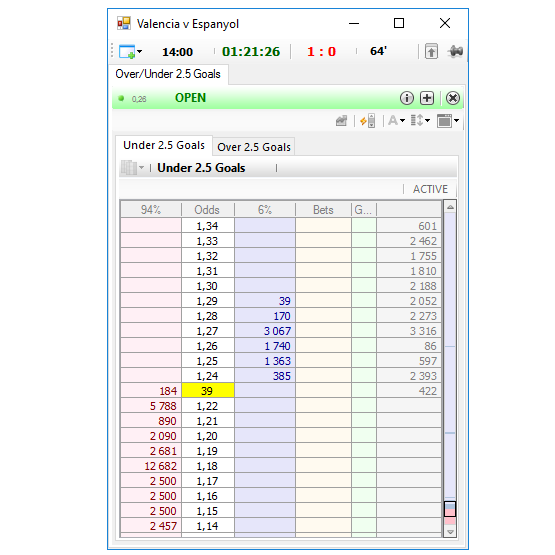Viewport: 555px width, 555px height.
Task: Click the scrollbar up arrow
Action: click(450, 207)
